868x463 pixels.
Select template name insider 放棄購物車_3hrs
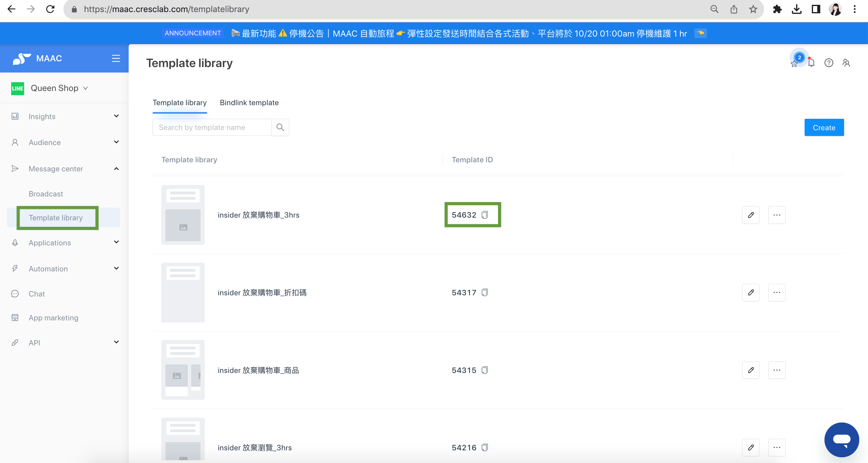259,215
